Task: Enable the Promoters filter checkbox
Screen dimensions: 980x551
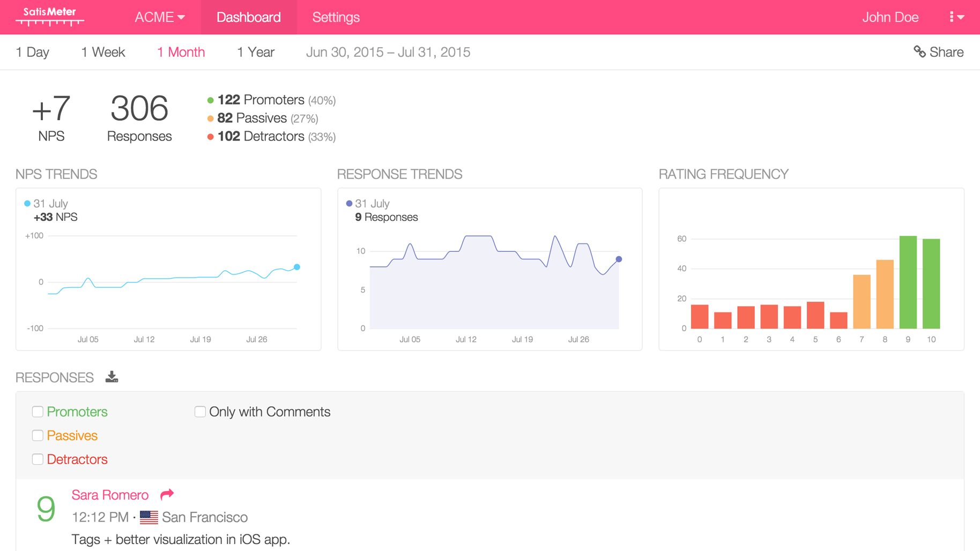Action: (38, 412)
